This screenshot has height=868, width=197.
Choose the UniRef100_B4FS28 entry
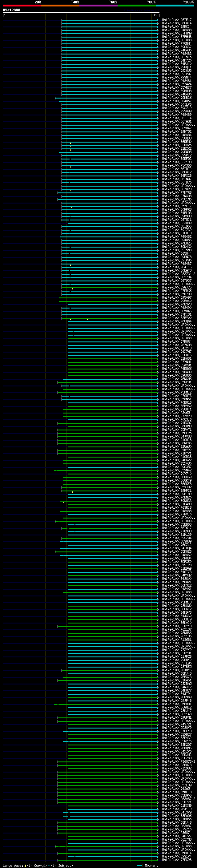click(176, 176)
